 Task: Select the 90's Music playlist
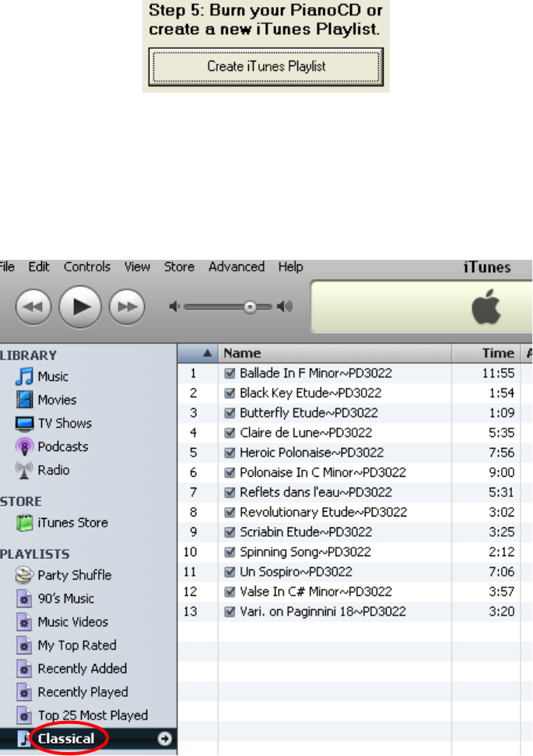tap(66, 598)
